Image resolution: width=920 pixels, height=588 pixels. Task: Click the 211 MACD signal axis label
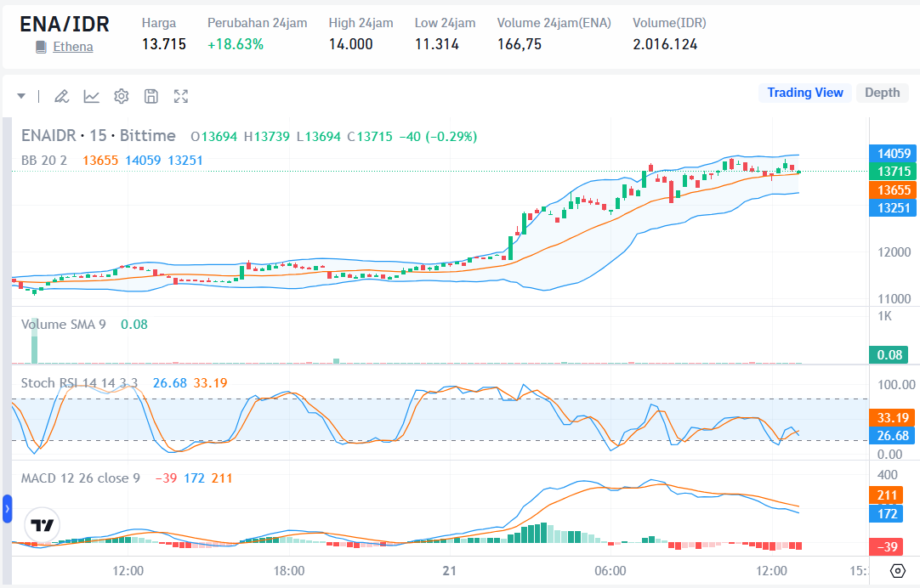[887, 495]
